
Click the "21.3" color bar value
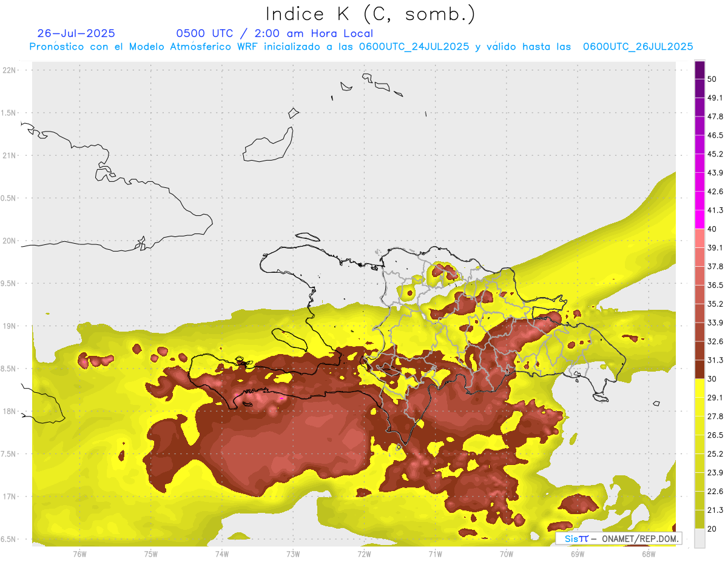(715, 510)
